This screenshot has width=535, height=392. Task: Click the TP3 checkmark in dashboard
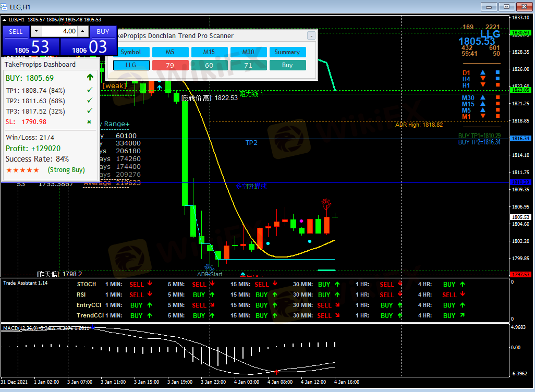coord(90,111)
